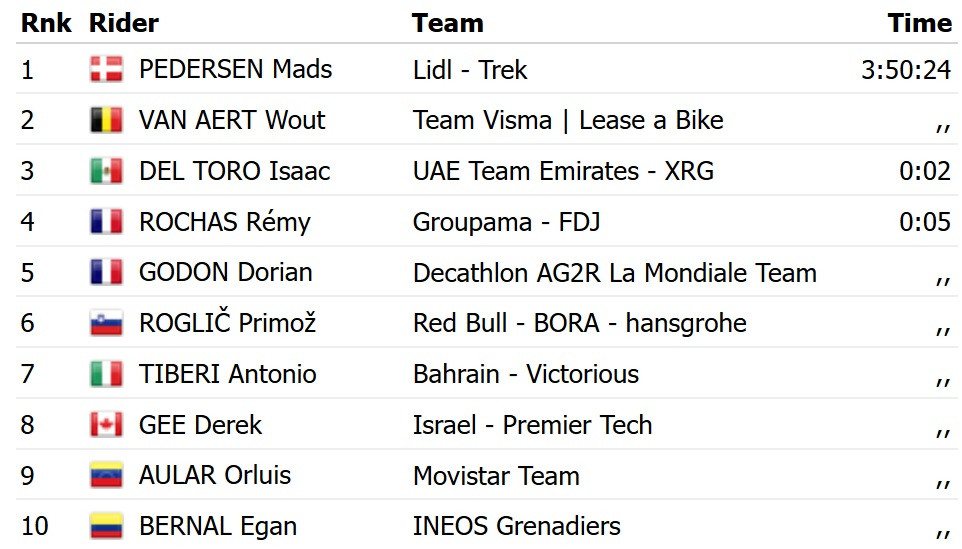Open the INEOS Grenadiers team link

(517, 526)
